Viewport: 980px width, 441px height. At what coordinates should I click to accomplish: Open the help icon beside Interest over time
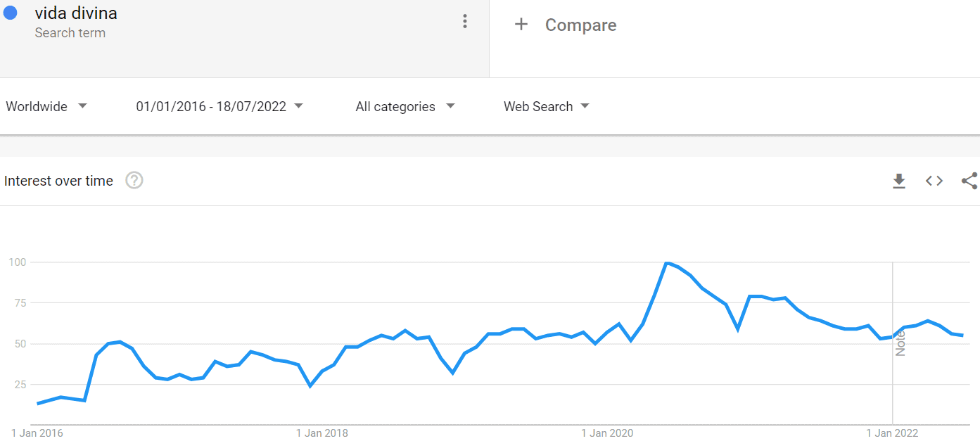point(134,181)
